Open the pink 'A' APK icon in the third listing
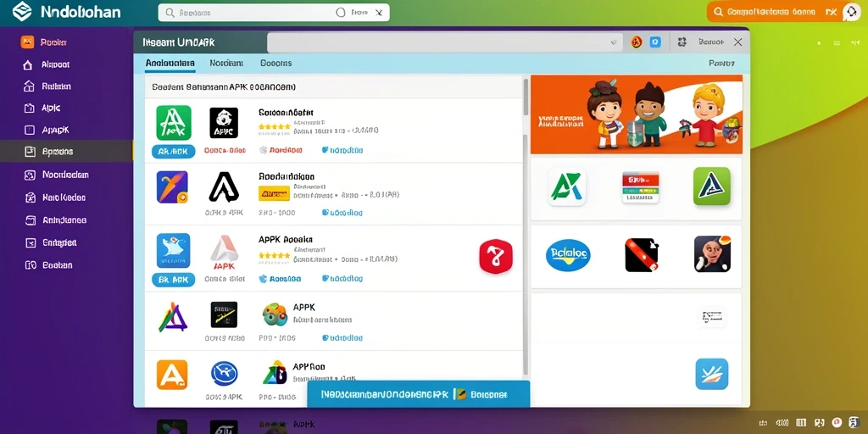Screen dimensions: 868x434 (224, 252)
